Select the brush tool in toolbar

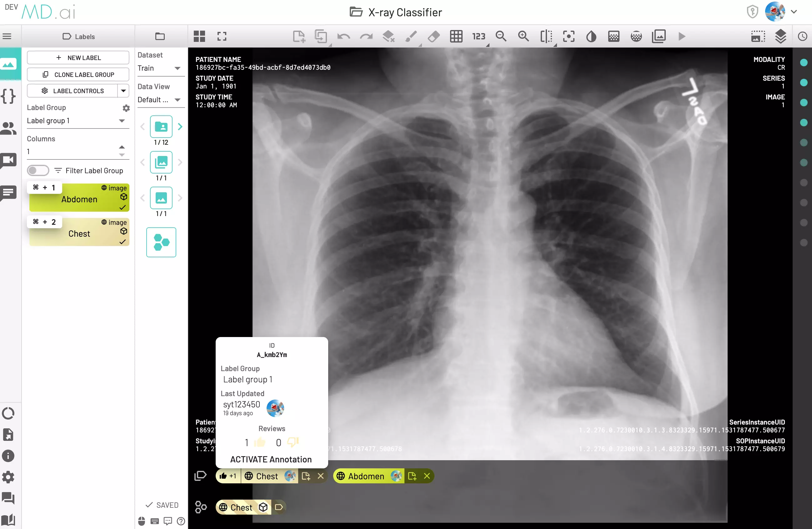click(411, 36)
